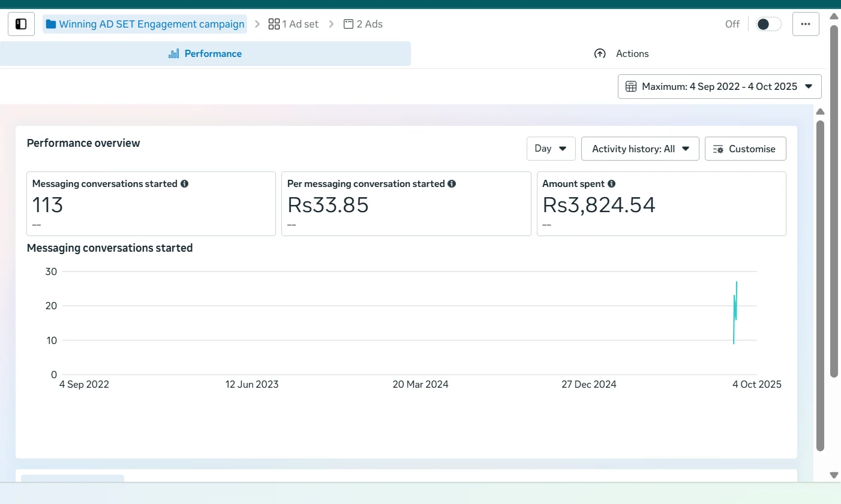
Task: Toggle the side panel icon
Action: point(21,24)
